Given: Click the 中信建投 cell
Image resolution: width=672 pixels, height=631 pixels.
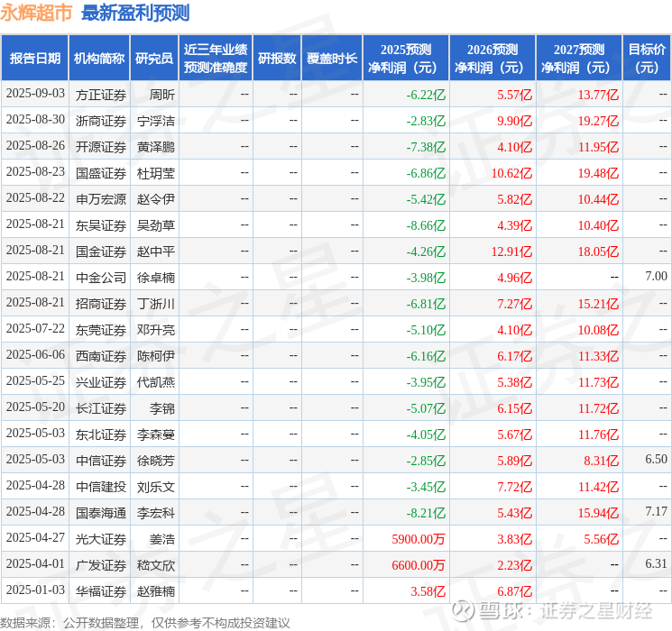Looking at the screenshot, I should pos(101,487).
